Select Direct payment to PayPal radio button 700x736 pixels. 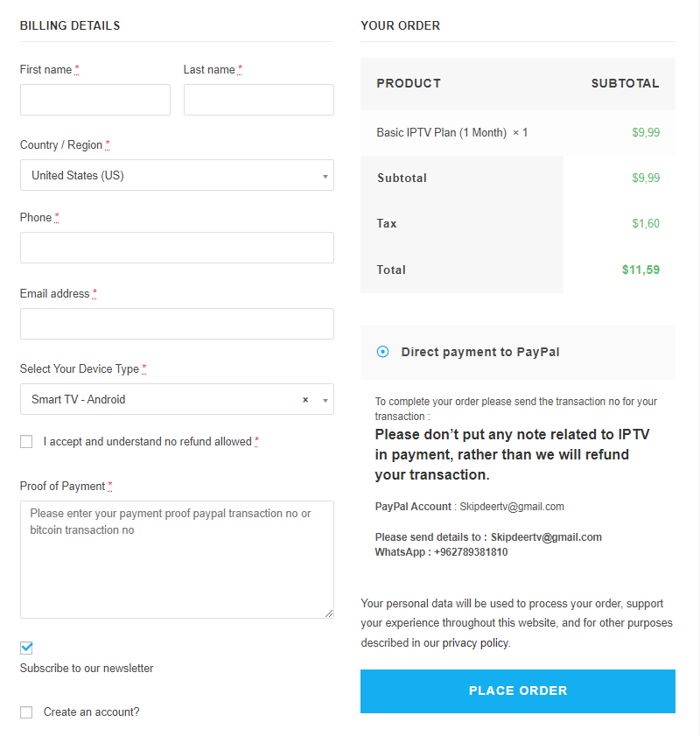coord(382,352)
